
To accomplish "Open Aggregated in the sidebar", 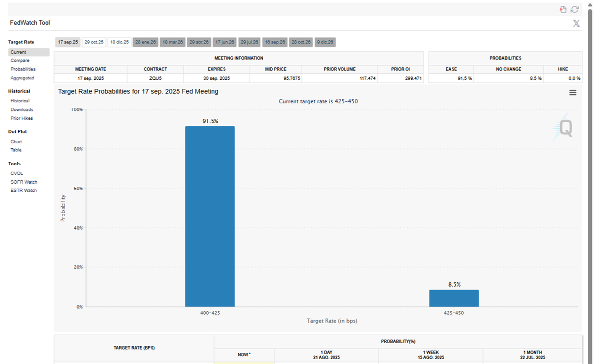I will point(22,78).
